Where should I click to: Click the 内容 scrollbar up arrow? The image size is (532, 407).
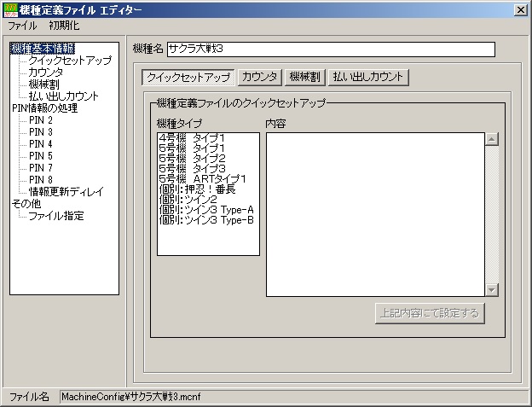[x=492, y=139]
